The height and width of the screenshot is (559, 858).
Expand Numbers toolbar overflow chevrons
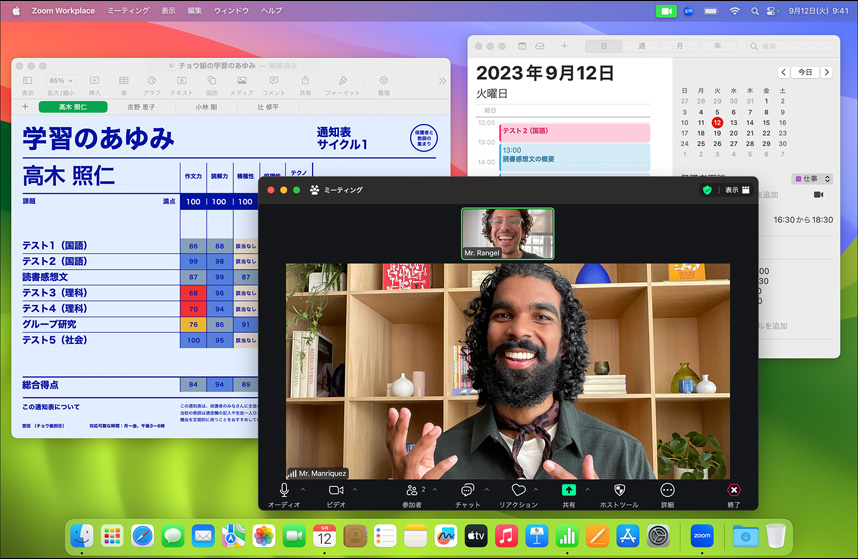(442, 81)
